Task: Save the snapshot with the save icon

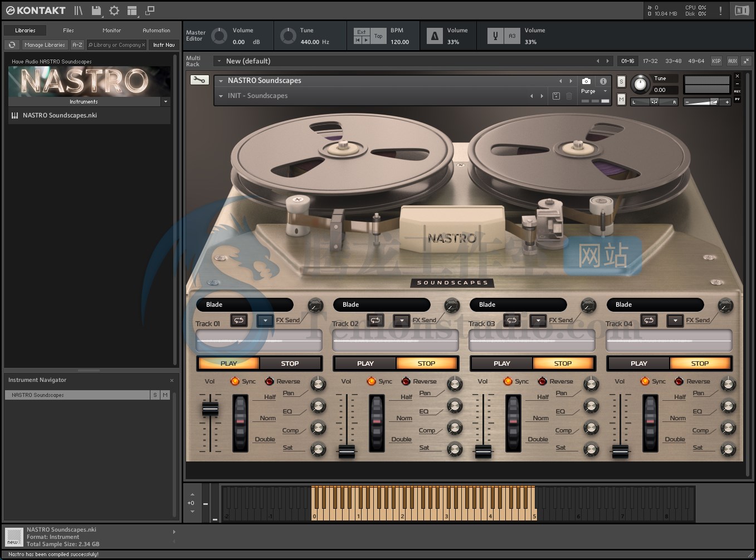Action: [556, 96]
